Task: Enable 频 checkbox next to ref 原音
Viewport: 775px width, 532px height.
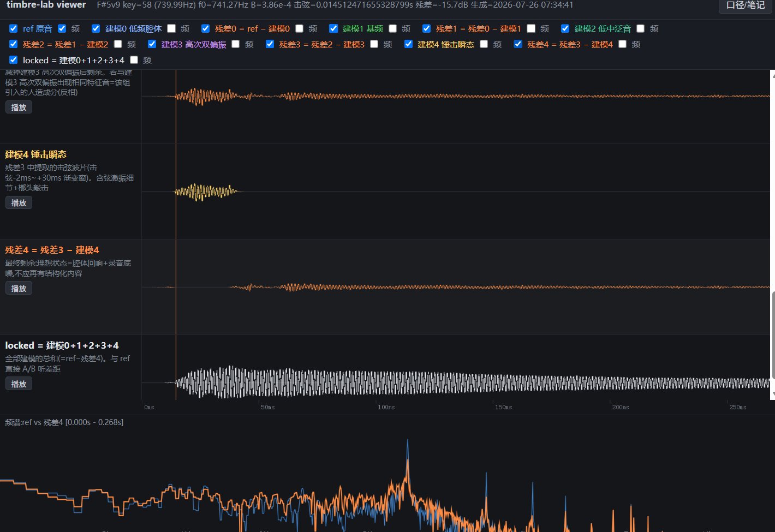Action: [x=62, y=28]
